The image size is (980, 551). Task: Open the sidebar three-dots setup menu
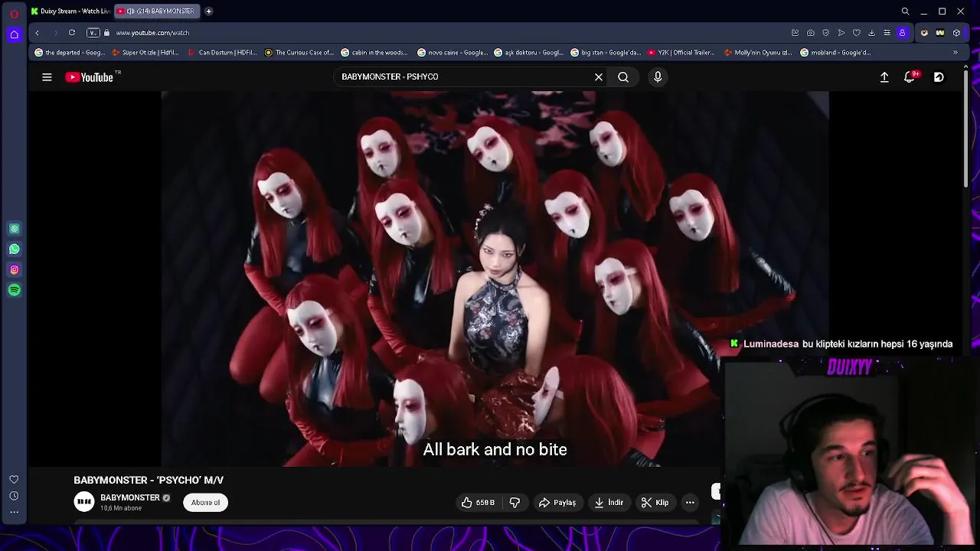pos(14,512)
